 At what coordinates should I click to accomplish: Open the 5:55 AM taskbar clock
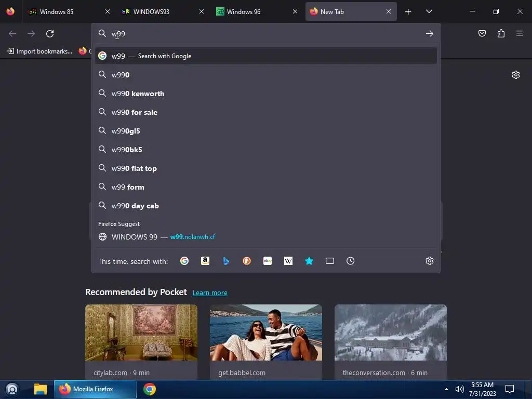pos(483,389)
